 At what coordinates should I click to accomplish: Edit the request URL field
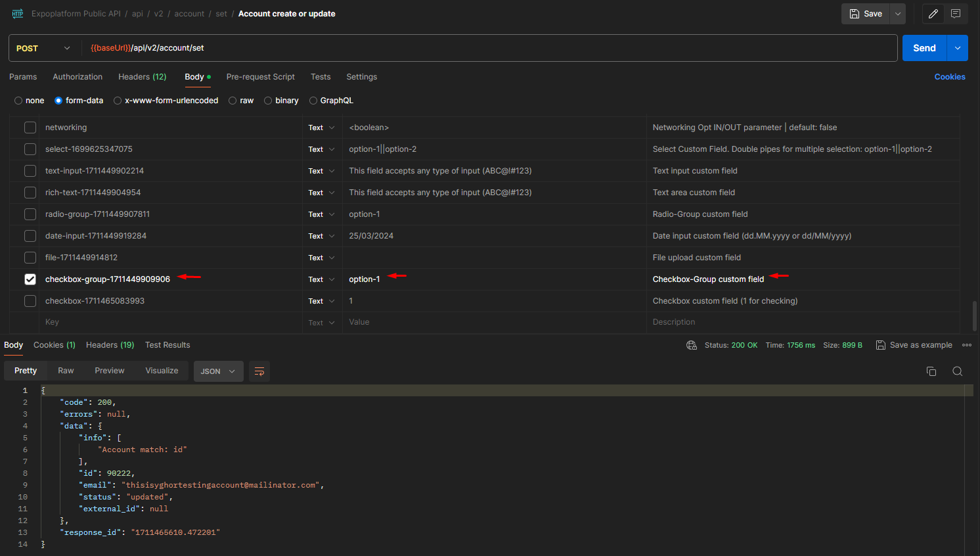(x=460, y=48)
